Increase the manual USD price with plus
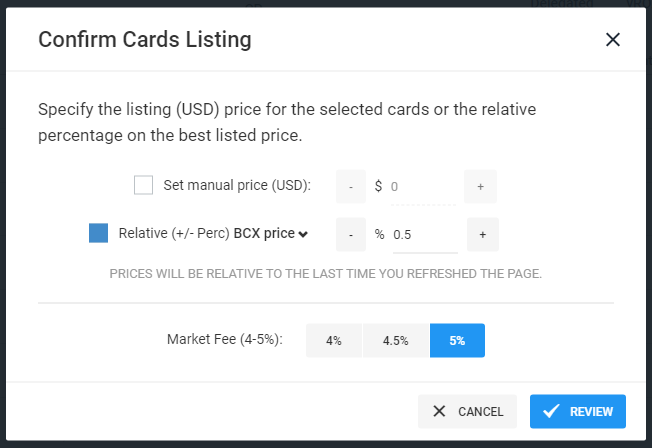This screenshot has width=652, height=448. click(480, 186)
